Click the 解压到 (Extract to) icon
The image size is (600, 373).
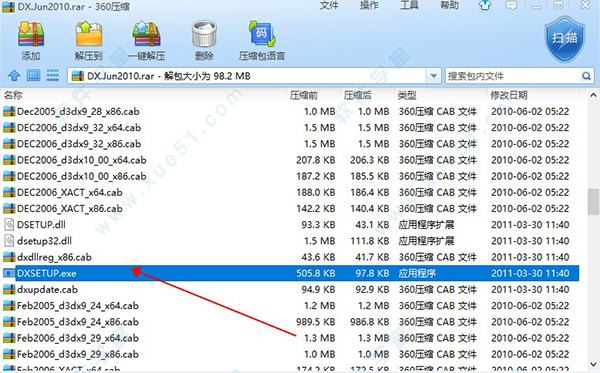point(88,34)
